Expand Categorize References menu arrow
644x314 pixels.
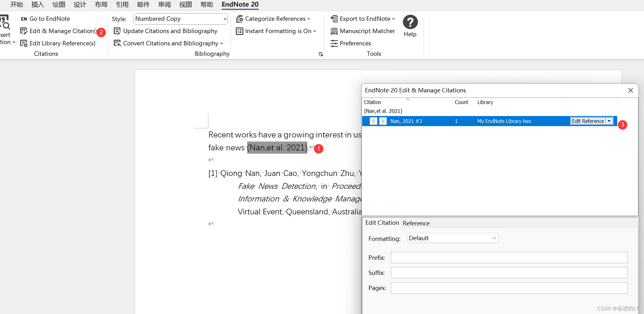coord(309,19)
